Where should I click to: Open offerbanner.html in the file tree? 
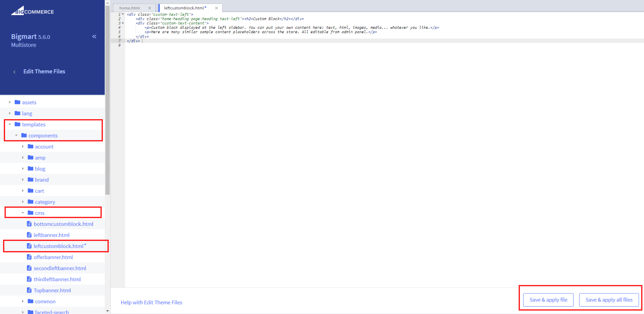53,257
